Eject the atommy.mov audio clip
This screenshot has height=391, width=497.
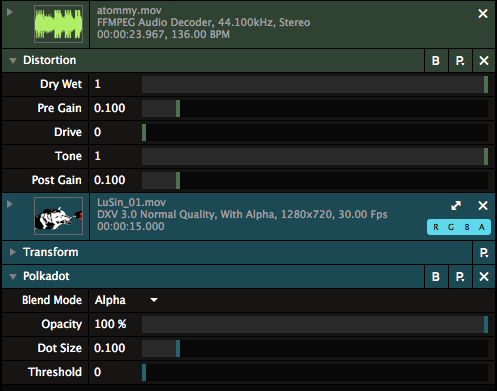[x=483, y=14]
